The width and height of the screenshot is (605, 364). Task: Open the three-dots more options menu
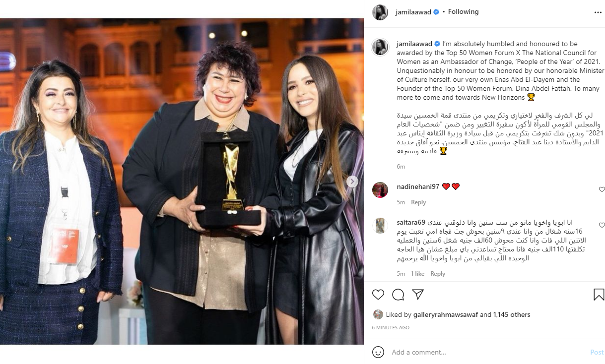point(598,12)
